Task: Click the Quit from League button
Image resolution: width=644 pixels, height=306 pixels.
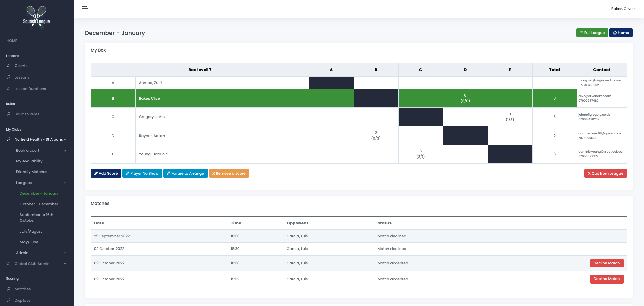Action: 605,173
